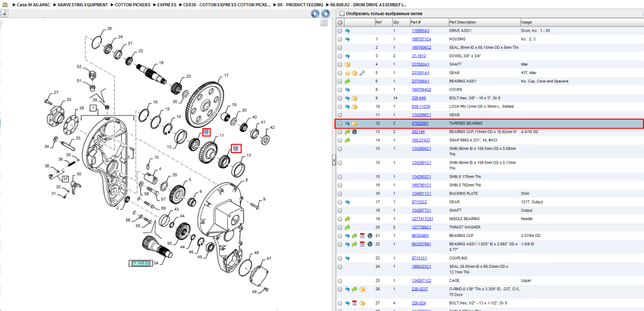
Task: Sort by Usage column header
Action: (x=526, y=22)
